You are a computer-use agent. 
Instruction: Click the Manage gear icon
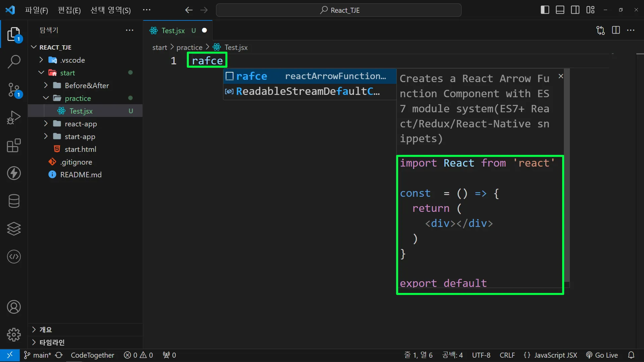(x=14, y=335)
